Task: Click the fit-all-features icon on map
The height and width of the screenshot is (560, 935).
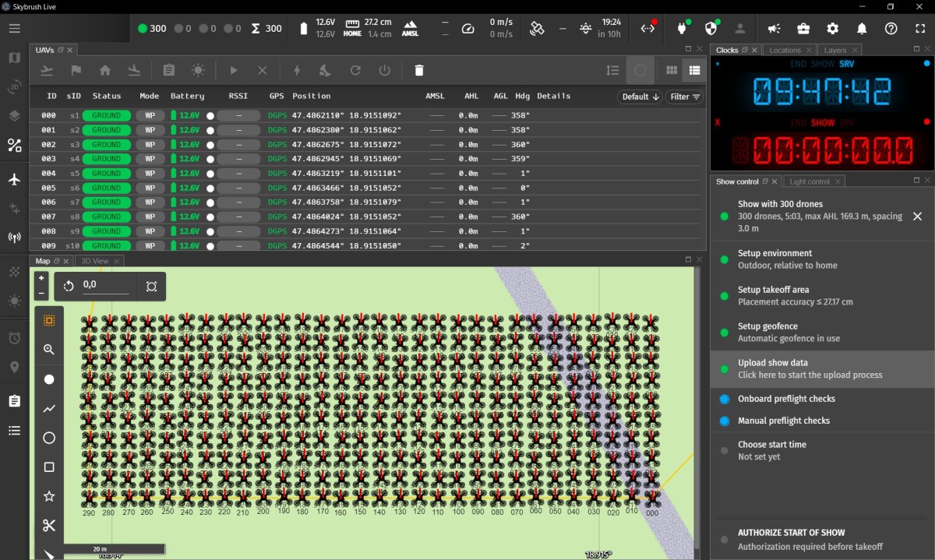Action: pos(151,286)
